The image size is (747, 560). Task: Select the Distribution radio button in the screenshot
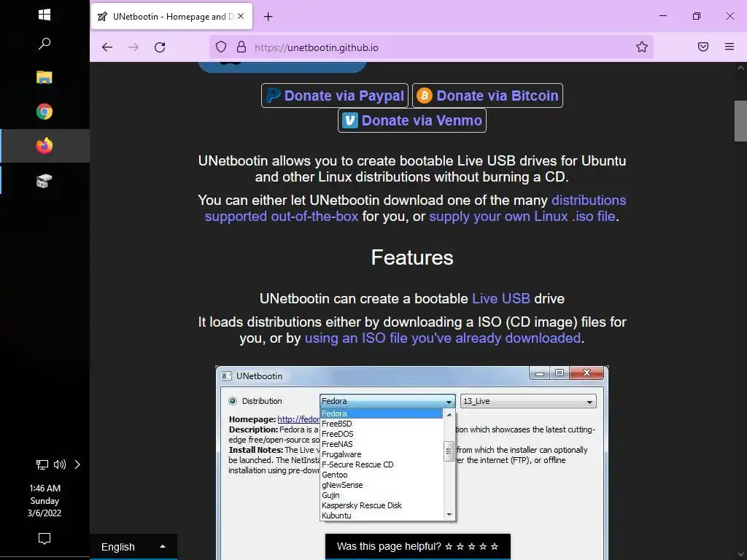click(233, 401)
